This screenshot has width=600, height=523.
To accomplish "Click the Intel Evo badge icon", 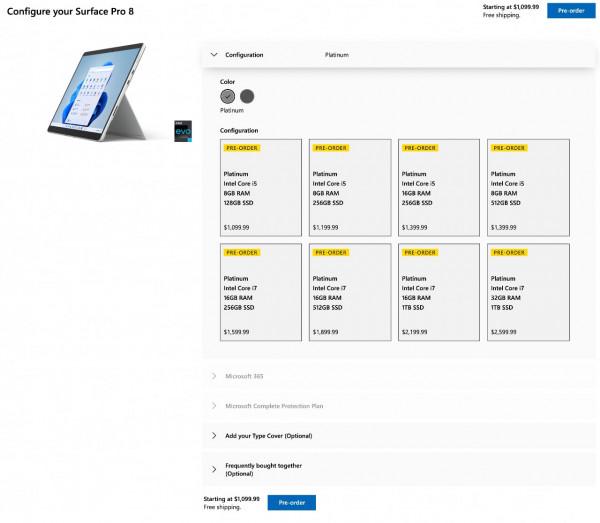I will click(181, 132).
